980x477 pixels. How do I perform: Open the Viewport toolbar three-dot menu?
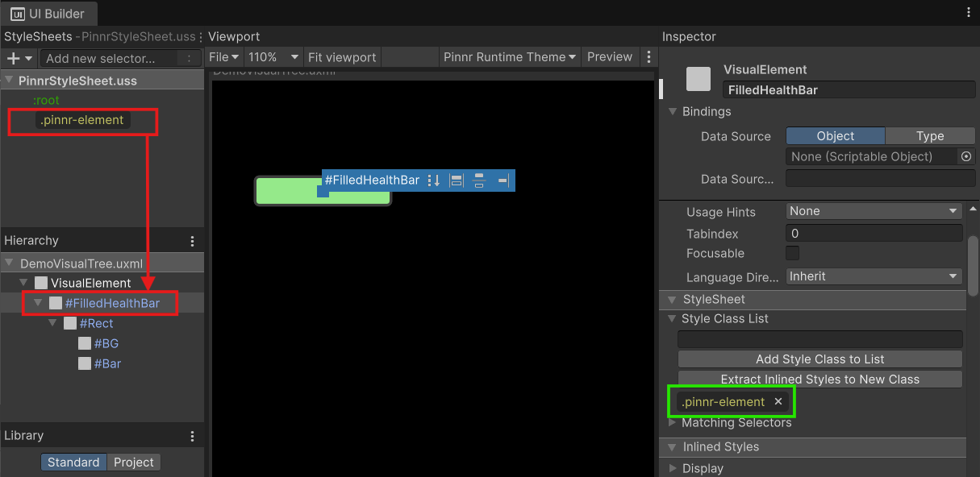[648, 57]
